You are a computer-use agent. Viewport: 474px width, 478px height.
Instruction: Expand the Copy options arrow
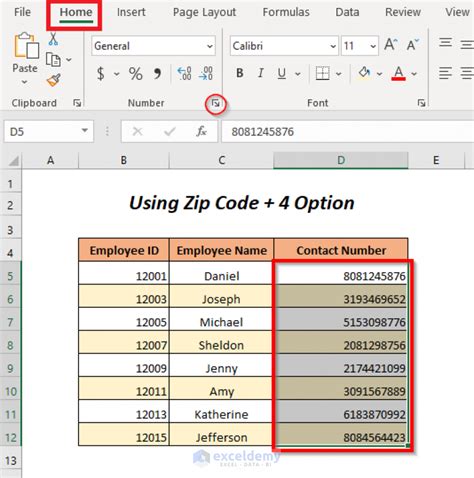coord(69,60)
